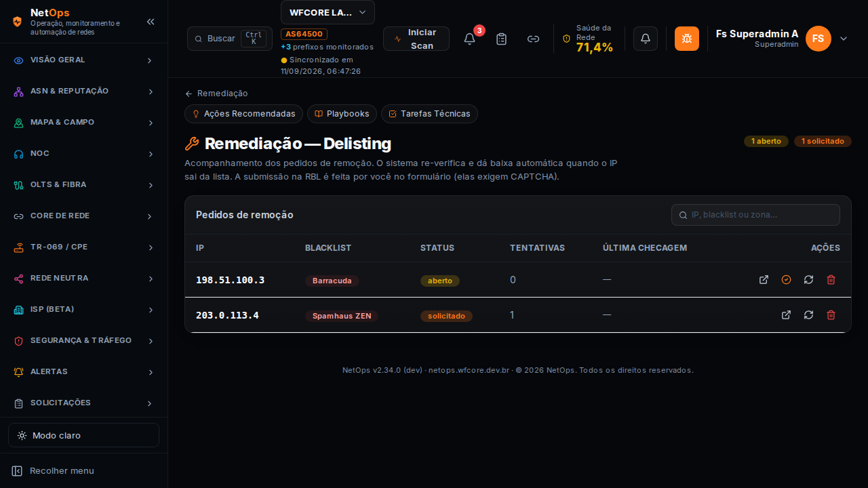Go back via Remediação breadcrumb link

tap(216, 94)
